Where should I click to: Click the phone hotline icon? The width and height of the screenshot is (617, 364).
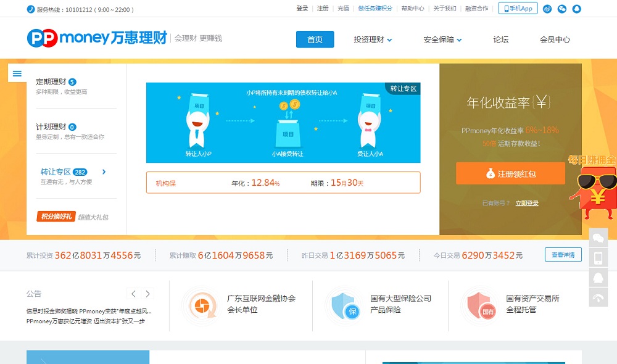pos(31,9)
